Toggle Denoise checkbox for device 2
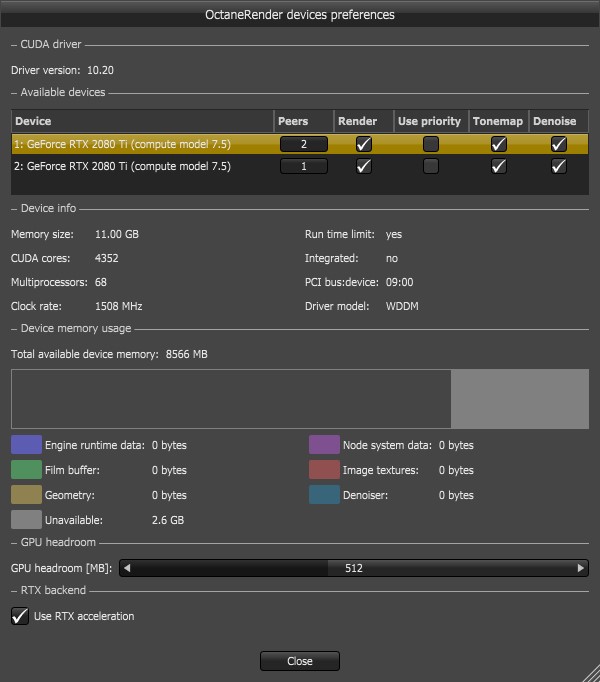Viewport: 600px width, 682px height. (559, 166)
